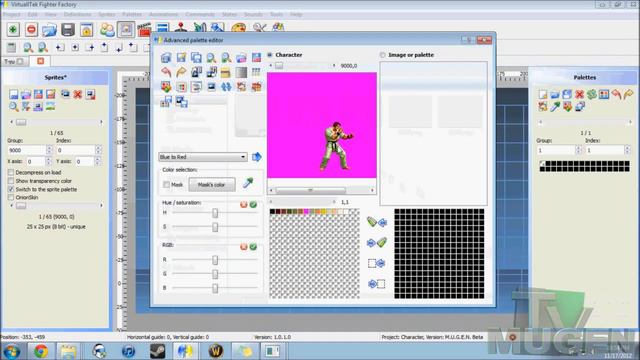Click the eyedropper icon beside Mask's color
Image resolution: width=640 pixels, height=360 pixels.
248,183
